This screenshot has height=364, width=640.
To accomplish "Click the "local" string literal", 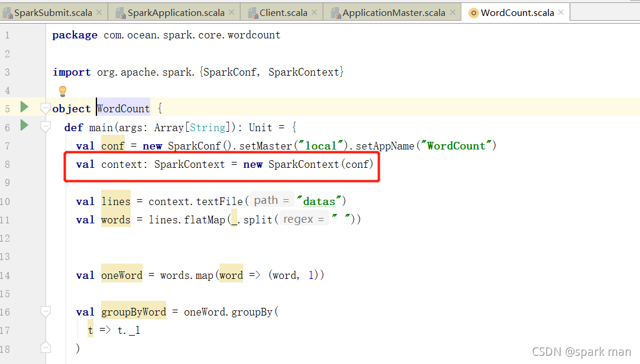I will pyautogui.click(x=321, y=146).
